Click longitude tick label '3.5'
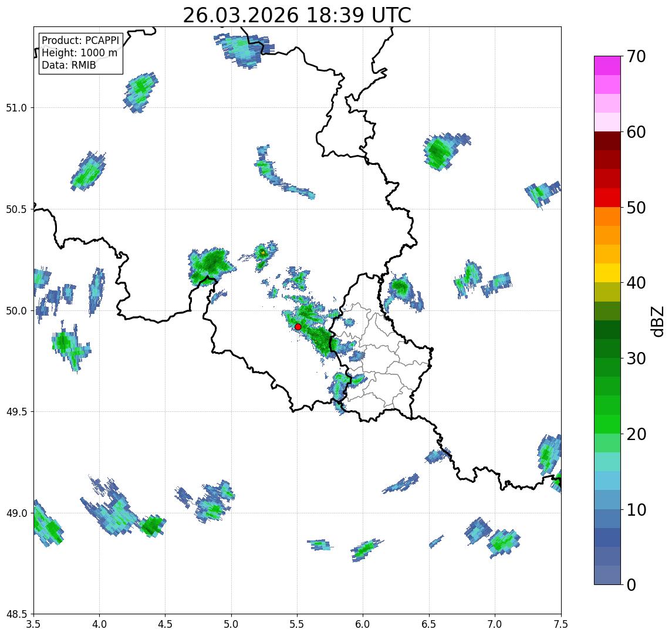The height and width of the screenshot is (636, 672). click(33, 624)
